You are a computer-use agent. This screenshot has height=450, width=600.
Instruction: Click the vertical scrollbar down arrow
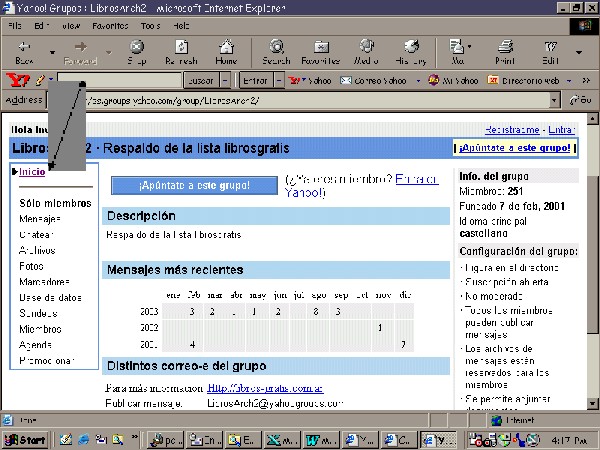point(592,403)
